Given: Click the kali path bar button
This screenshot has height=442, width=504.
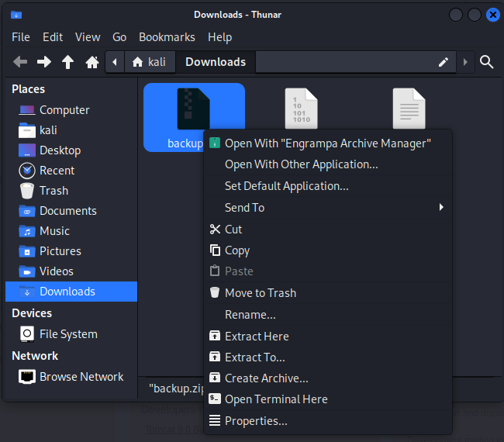Looking at the screenshot, I should pyautogui.click(x=150, y=62).
